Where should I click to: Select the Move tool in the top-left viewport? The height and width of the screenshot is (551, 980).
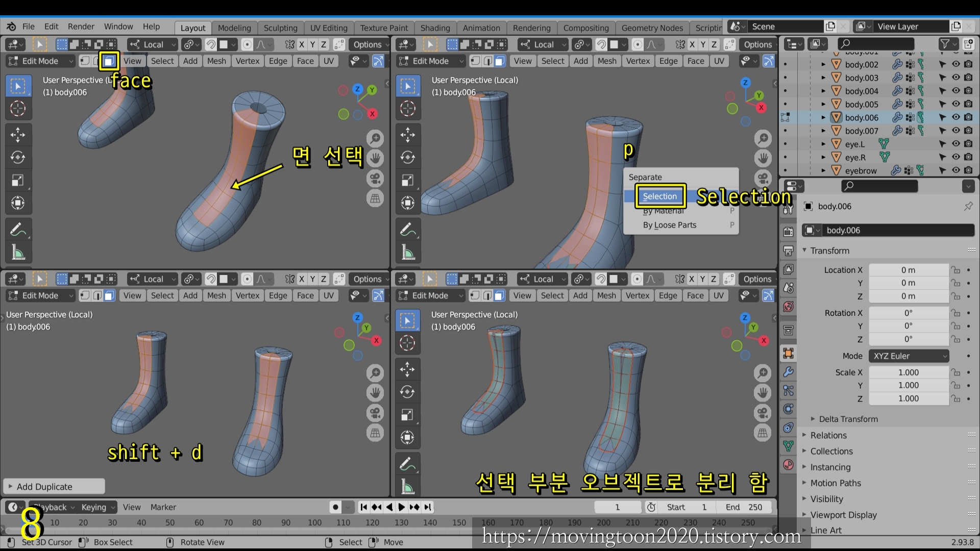coord(18,135)
